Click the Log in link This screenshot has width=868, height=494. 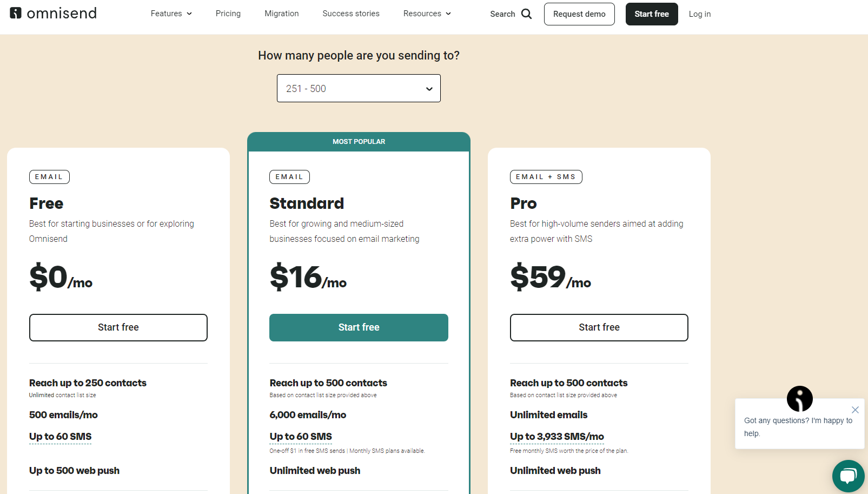click(x=700, y=14)
